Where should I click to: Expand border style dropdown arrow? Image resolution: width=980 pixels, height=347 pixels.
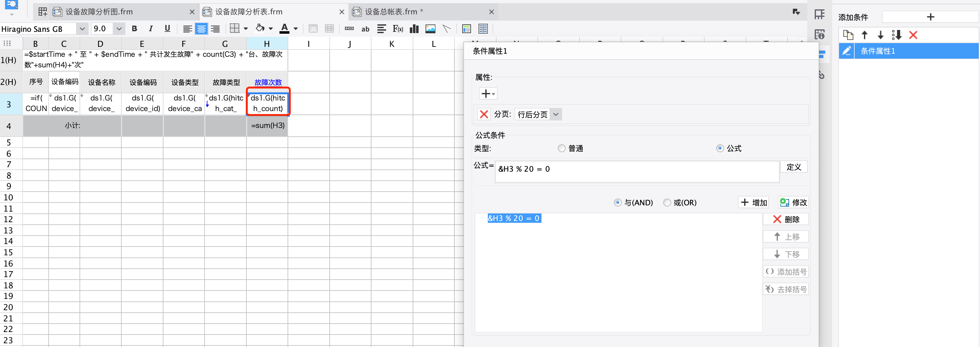coord(246,29)
